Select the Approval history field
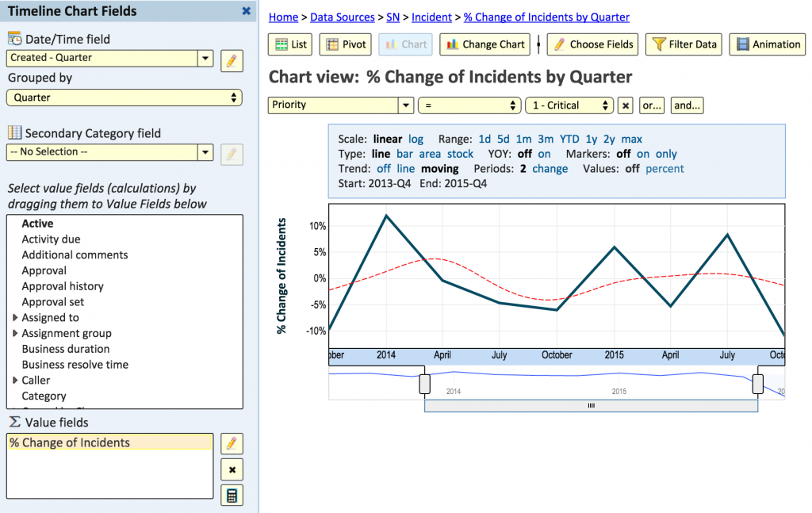The width and height of the screenshot is (812, 513). (63, 286)
